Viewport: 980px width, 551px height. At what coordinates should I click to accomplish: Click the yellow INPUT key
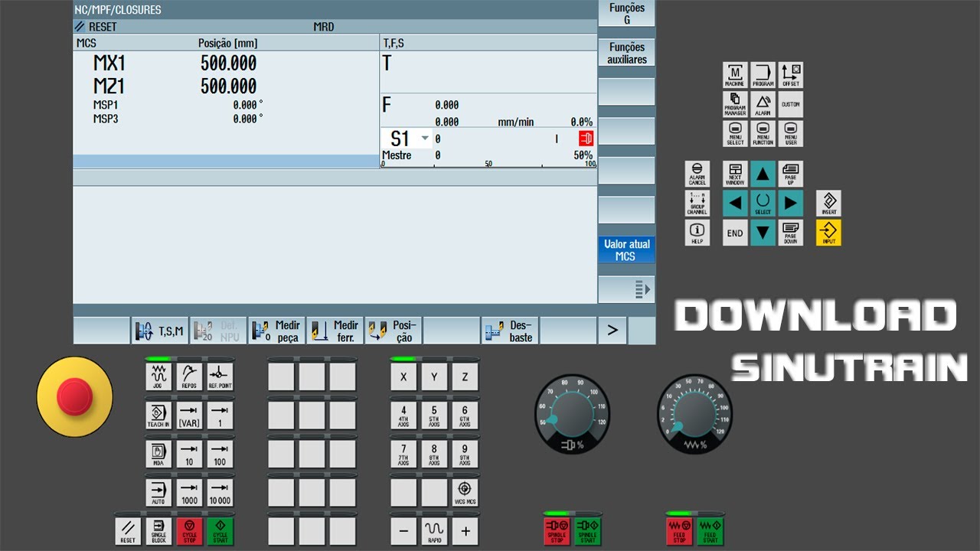coord(828,233)
